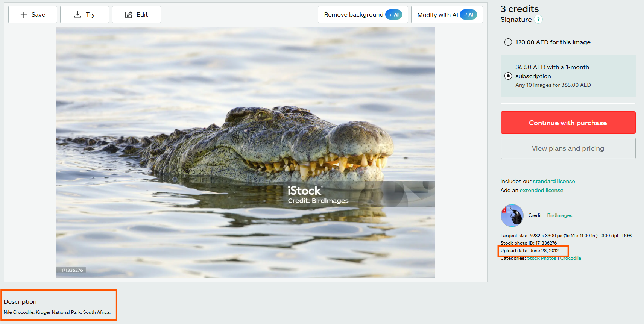Viewport: 644px width, 324px height.
Task: Open View plans and pricing
Action: pos(568,148)
